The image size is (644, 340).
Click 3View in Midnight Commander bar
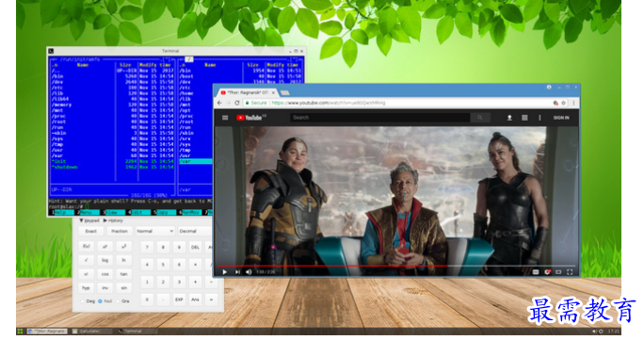point(113,212)
